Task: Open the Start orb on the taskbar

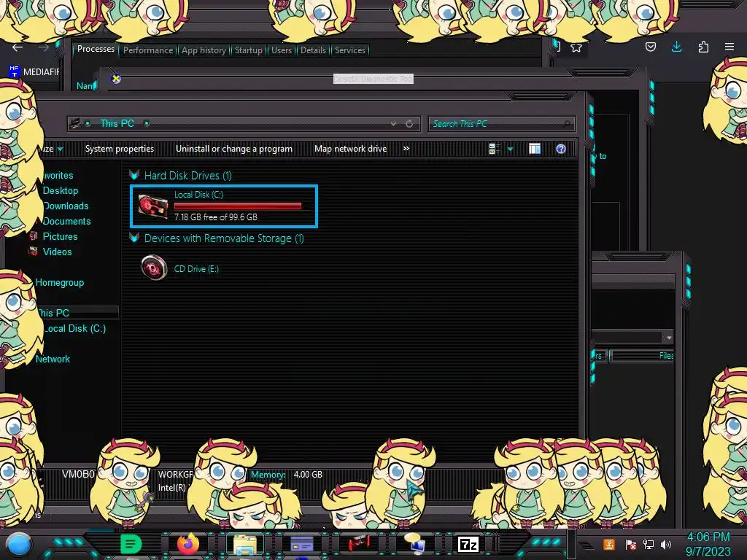Action: click(x=19, y=544)
